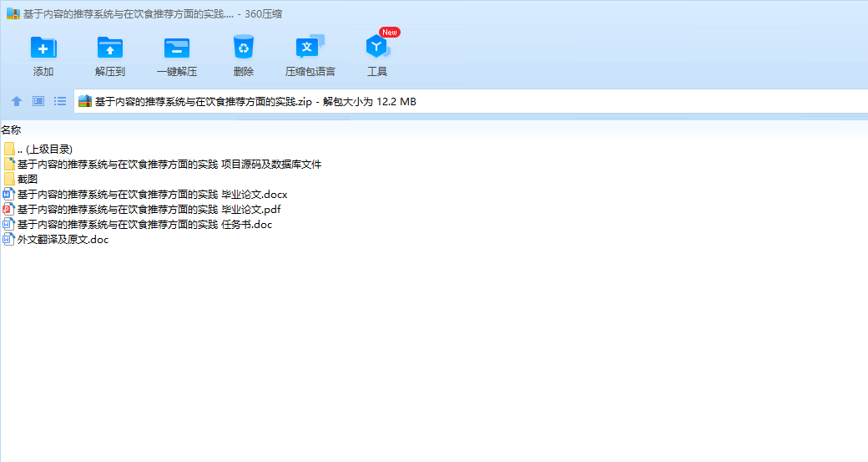Select the 截图 folder name
The height and width of the screenshot is (462, 868).
tap(28, 179)
